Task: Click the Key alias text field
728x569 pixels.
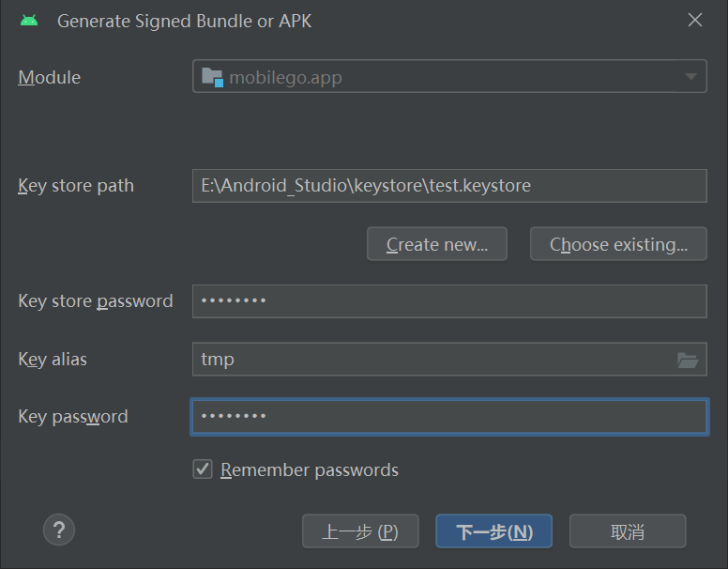Action: pos(432,360)
